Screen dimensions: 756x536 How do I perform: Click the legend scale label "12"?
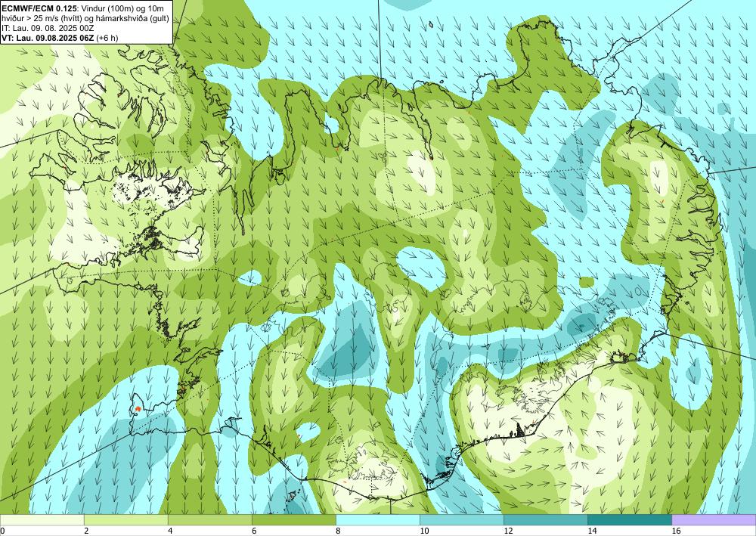pyautogui.click(x=508, y=531)
